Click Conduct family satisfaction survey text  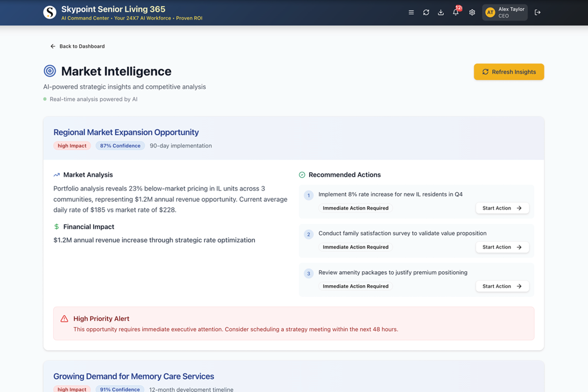point(402,234)
